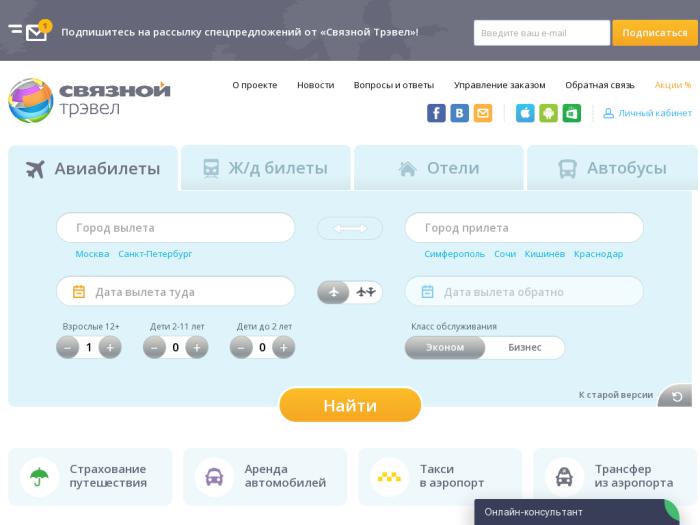The width and height of the screenshot is (700, 525).
Task: Open the Android app icon
Action: click(548, 113)
